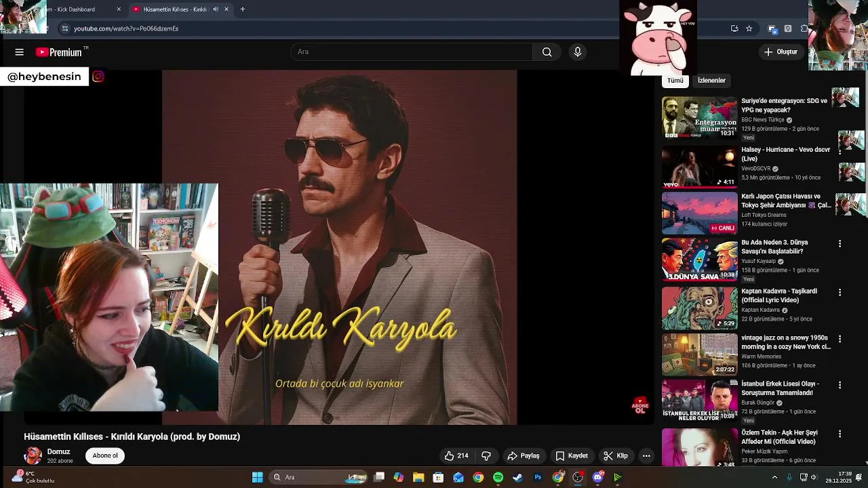This screenshot has width=868, height=488.
Task: Show hidden system tray icons
Action: (x=774, y=478)
